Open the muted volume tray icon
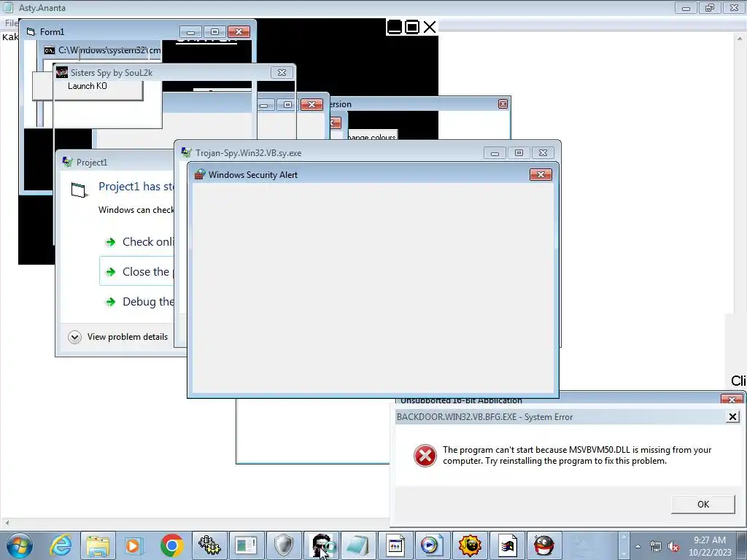 [673, 547]
